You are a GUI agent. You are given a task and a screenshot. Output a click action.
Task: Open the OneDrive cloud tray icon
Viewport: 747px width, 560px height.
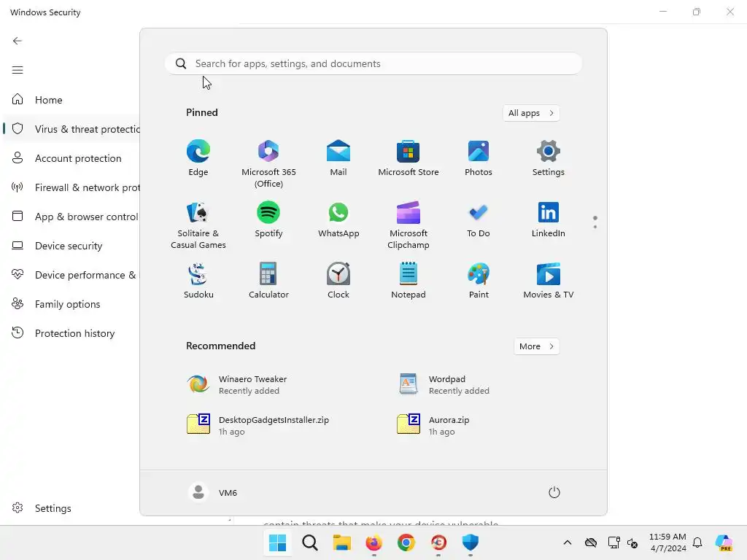tap(591, 542)
